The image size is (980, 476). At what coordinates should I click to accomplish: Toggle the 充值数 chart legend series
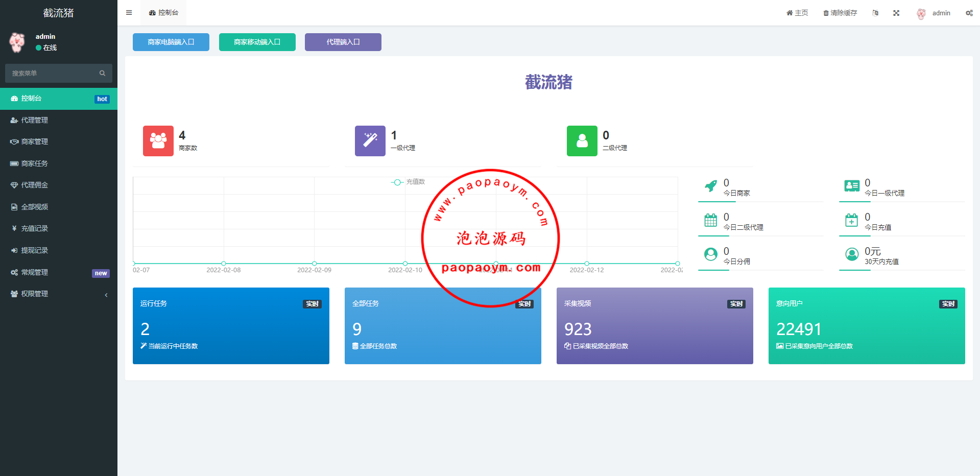408,182
